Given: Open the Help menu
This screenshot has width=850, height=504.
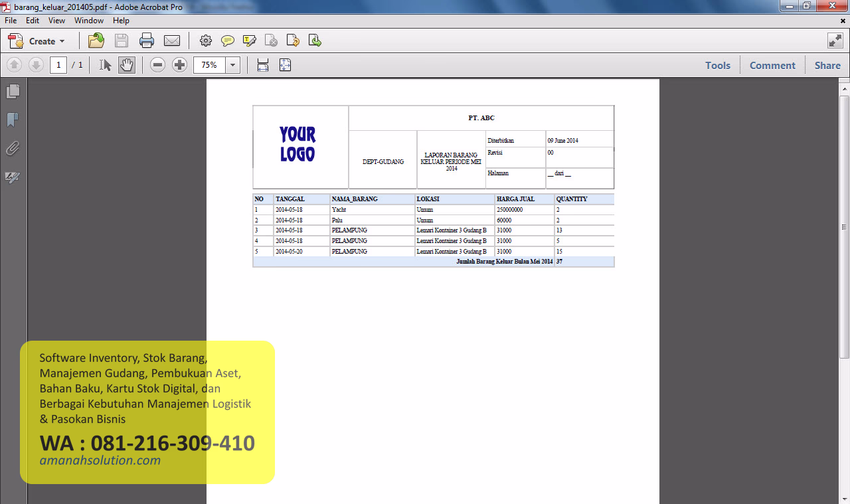Looking at the screenshot, I should (121, 21).
